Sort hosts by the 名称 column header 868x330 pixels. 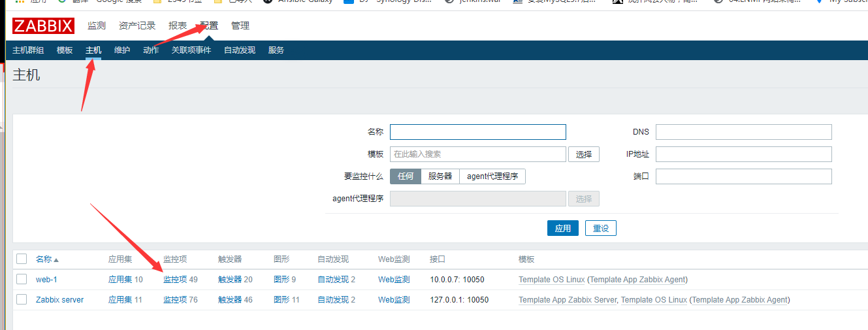coord(47,259)
